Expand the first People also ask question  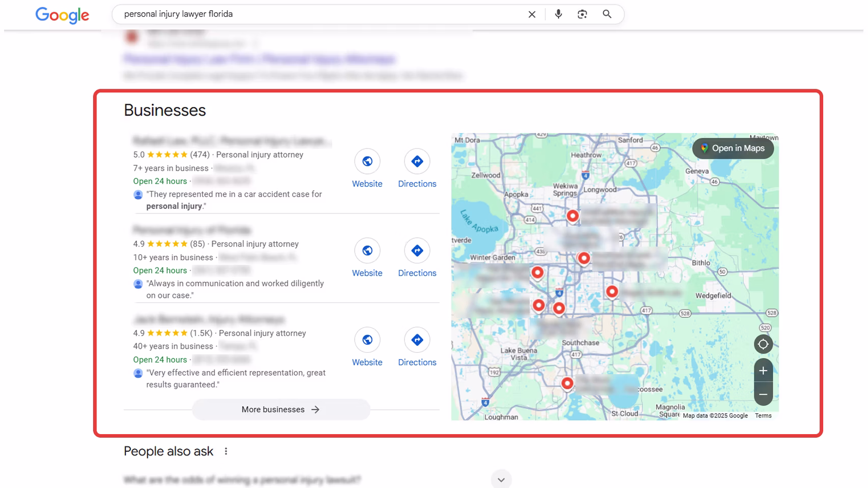pyautogui.click(x=501, y=480)
